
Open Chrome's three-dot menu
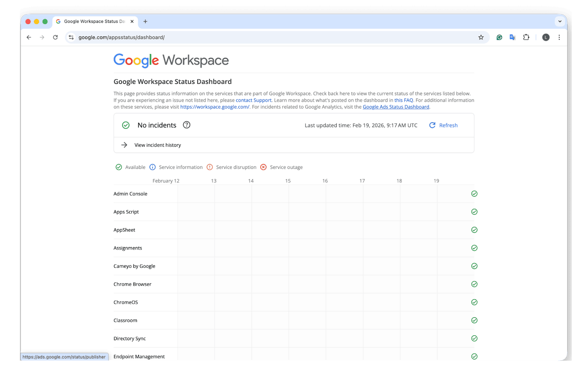(559, 37)
